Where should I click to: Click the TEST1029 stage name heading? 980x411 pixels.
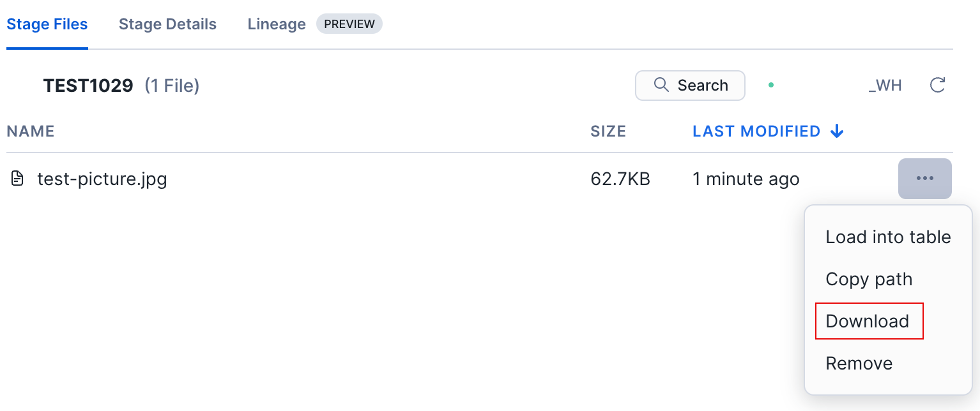[88, 85]
